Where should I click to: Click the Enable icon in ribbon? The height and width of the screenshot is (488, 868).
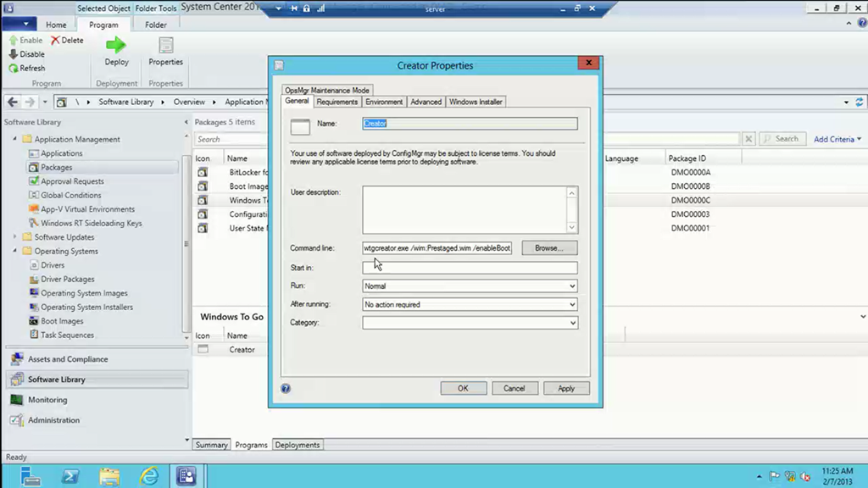[x=14, y=40]
